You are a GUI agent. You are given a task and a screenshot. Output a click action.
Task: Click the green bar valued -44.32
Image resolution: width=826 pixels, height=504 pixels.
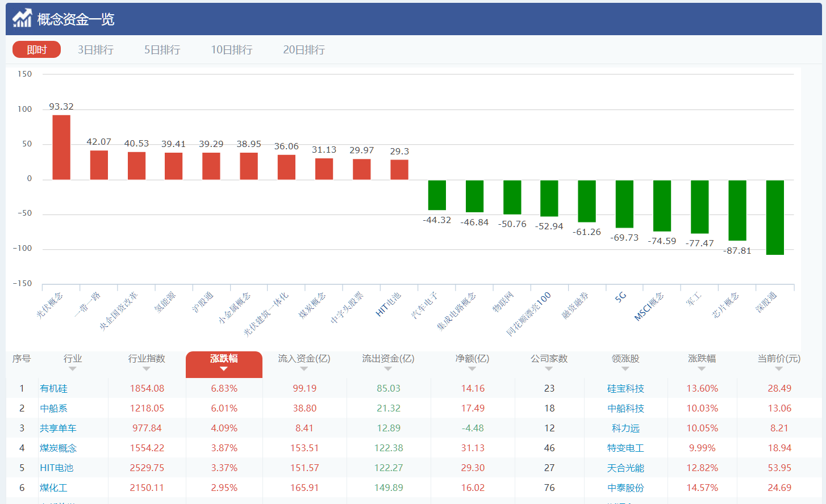point(437,195)
